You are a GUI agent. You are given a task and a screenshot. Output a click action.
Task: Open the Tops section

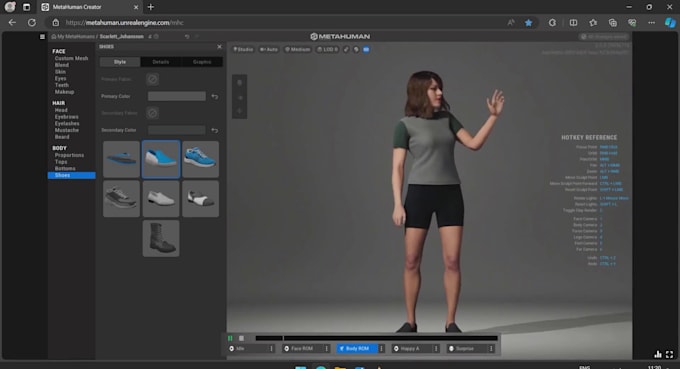point(61,162)
